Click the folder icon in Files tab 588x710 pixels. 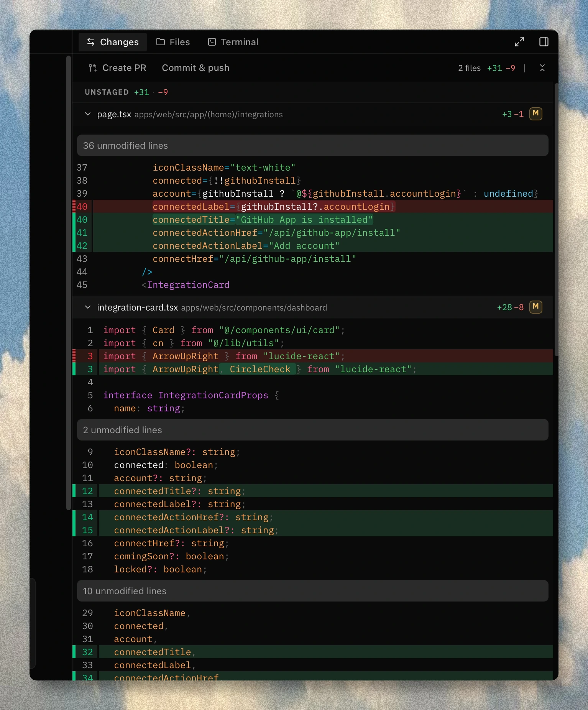pos(161,42)
